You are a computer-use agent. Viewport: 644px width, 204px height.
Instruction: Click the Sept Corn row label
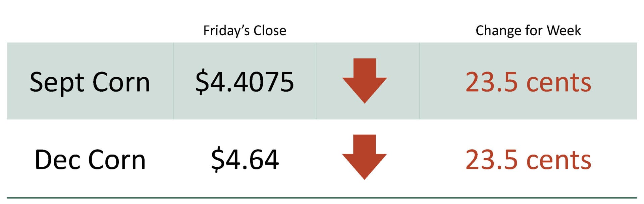point(90,82)
